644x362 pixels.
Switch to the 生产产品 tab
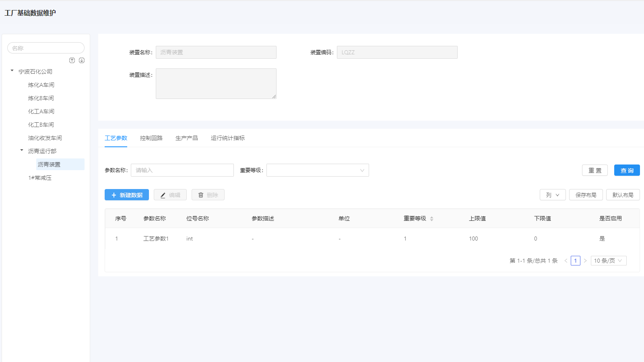click(187, 138)
